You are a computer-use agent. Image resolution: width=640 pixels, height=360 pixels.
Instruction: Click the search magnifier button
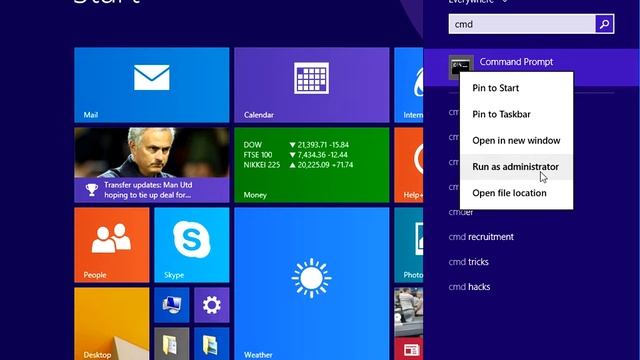tap(604, 24)
